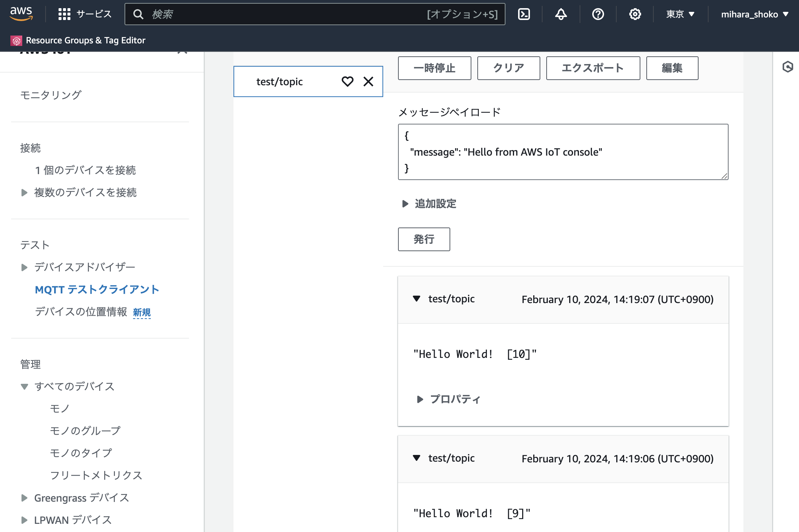Open the hexagon side panel icon
This screenshot has height=532, width=799.
point(788,67)
